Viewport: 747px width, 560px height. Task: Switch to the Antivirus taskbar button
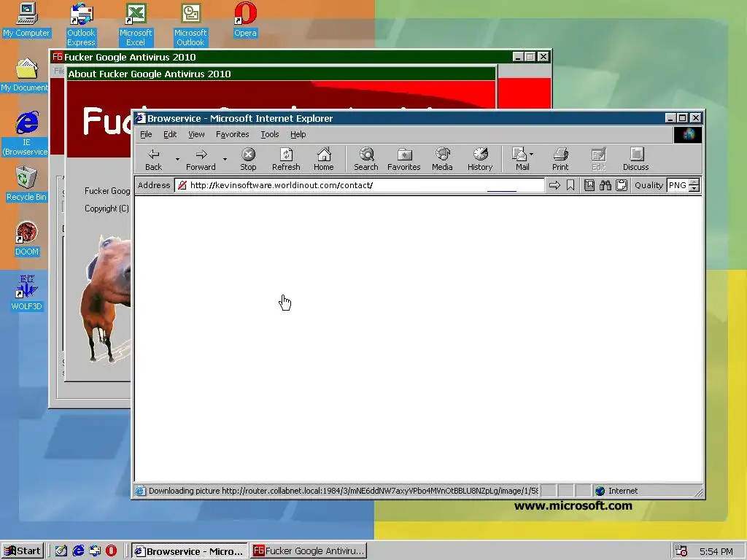click(x=309, y=551)
